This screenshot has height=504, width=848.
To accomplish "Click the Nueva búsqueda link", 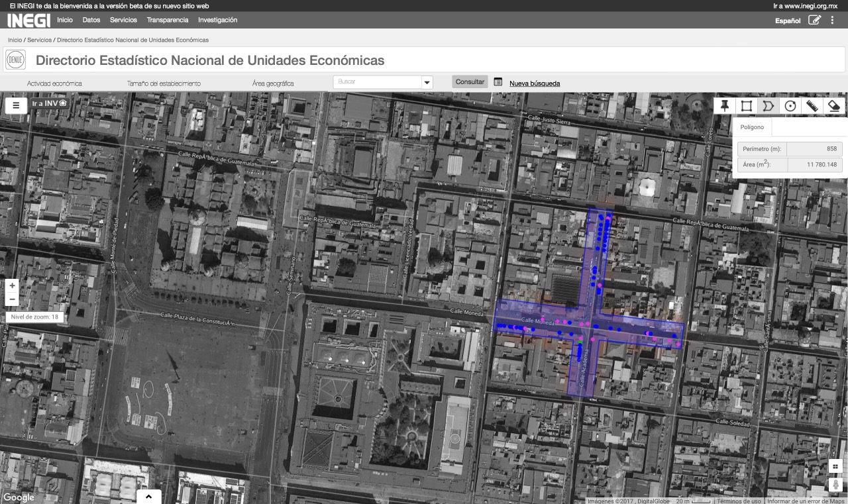I will (535, 83).
